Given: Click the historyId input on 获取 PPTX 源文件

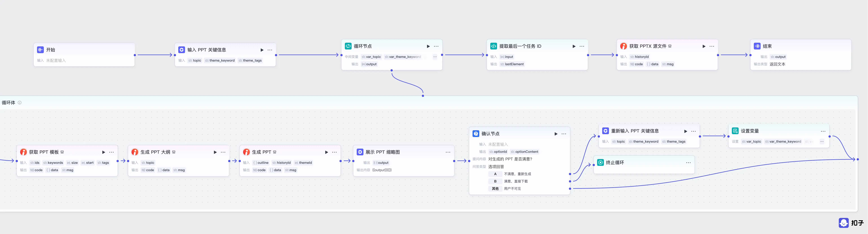Looking at the screenshot, I should point(639,57).
